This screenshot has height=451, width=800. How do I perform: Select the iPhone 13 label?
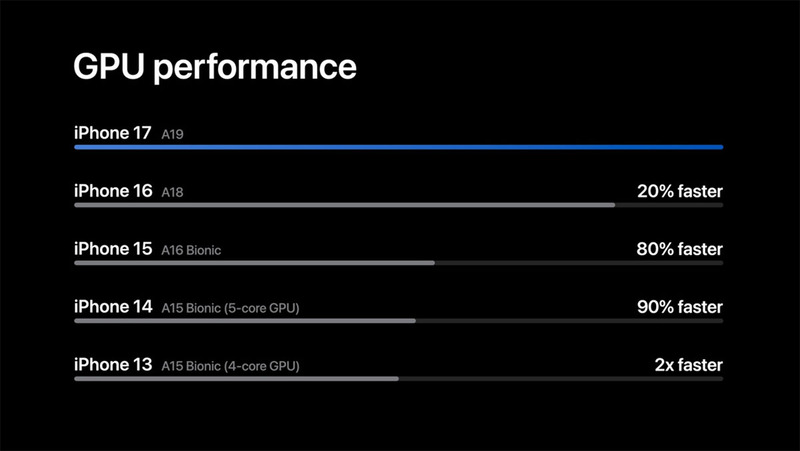pyautogui.click(x=114, y=365)
